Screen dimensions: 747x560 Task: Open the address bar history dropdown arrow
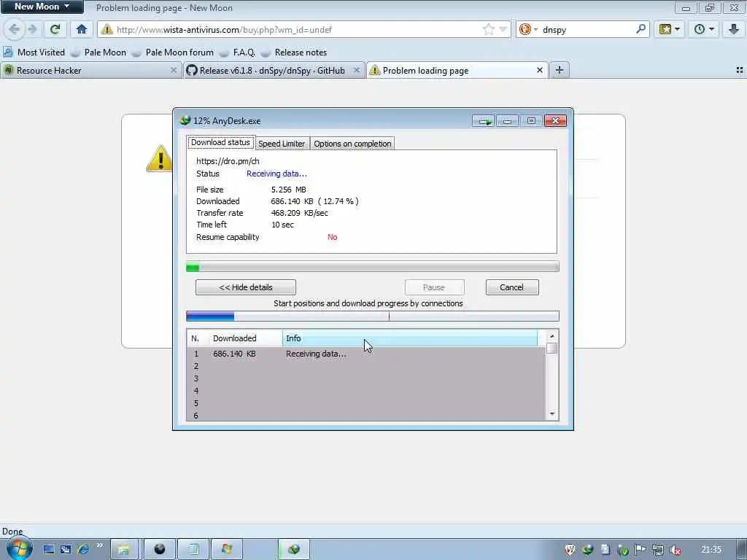(x=503, y=29)
